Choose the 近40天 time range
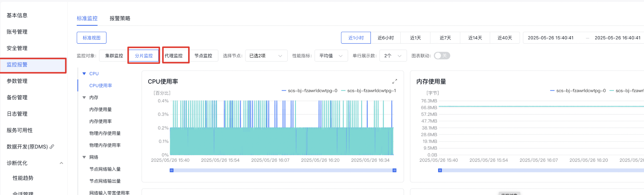 [504, 38]
